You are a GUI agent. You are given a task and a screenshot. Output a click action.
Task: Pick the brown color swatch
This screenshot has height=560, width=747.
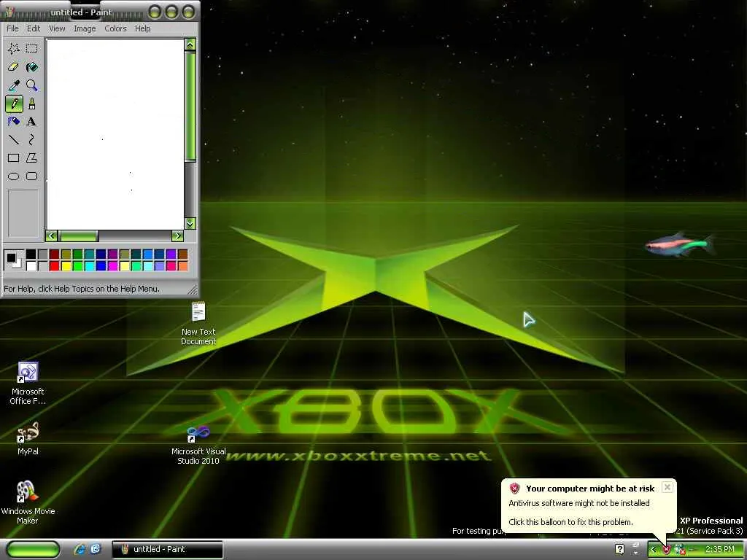[x=183, y=254]
